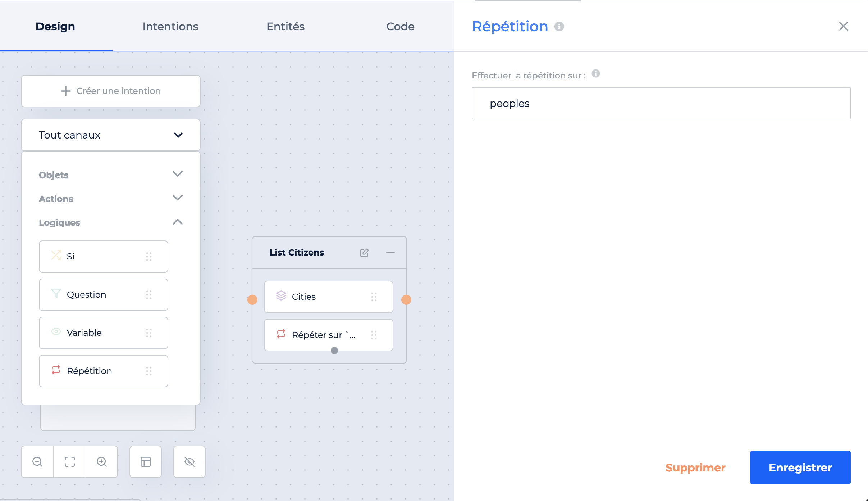The height and width of the screenshot is (501, 868).
Task: Collapse the Logiques section
Action: coord(178,222)
